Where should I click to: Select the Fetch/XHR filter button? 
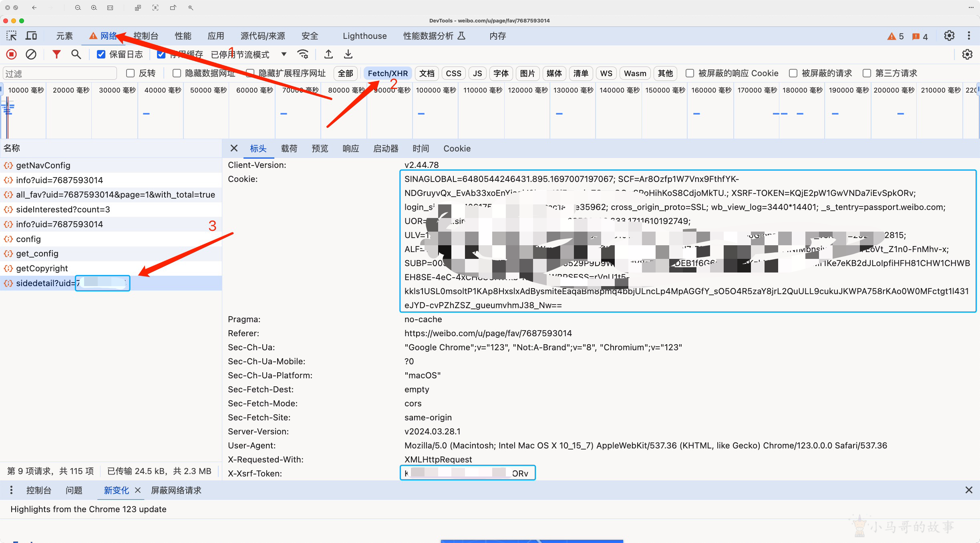tap(388, 73)
